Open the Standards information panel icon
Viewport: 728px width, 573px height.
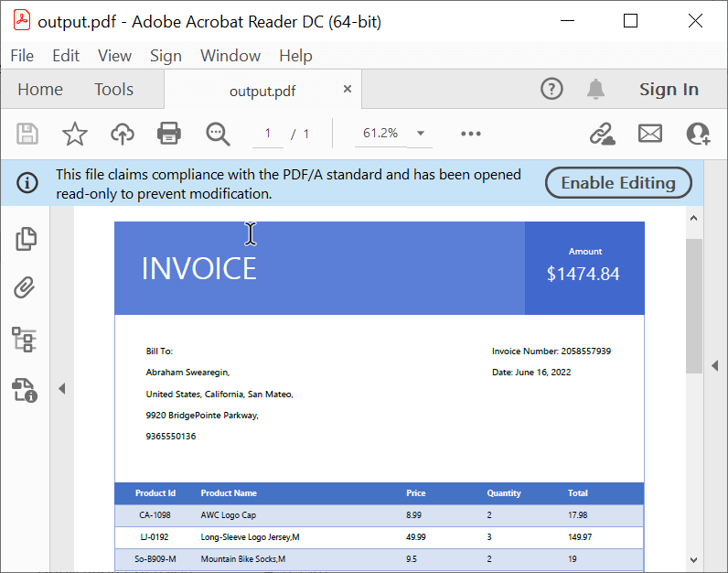tap(25, 391)
